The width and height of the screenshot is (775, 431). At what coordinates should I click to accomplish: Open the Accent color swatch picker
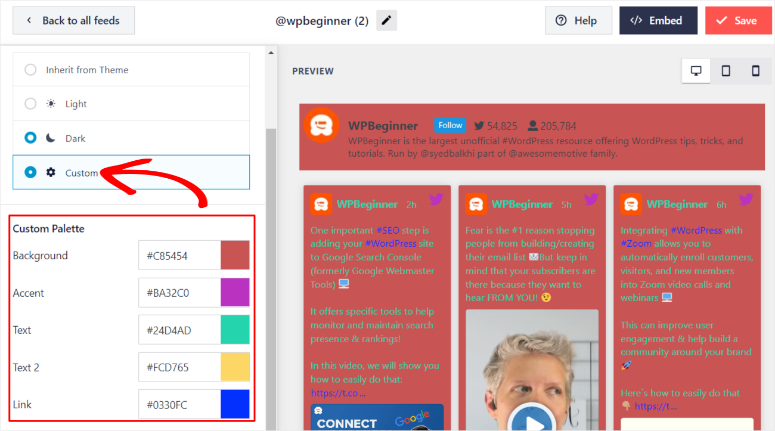click(x=235, y=293)
